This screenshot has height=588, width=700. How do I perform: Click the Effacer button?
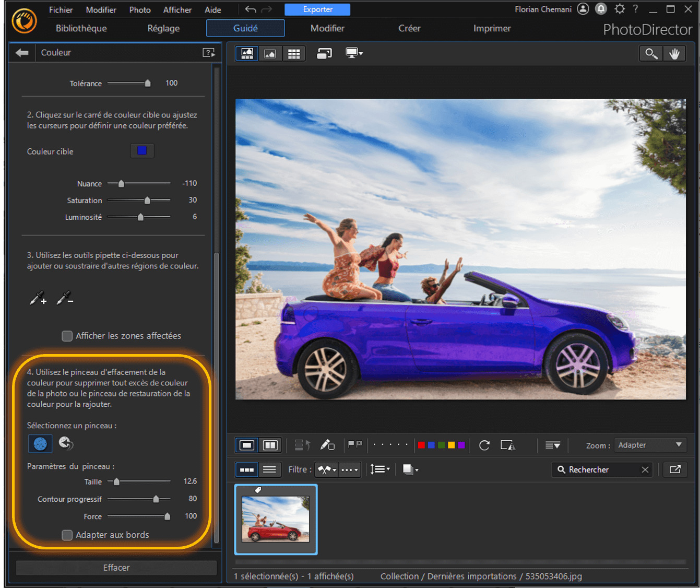click(x=116, y=568)
